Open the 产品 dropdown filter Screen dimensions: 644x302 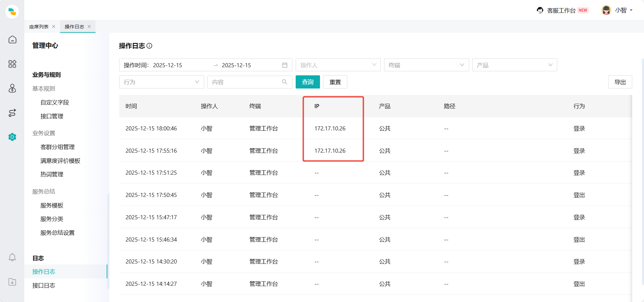(x=514, y=65)
